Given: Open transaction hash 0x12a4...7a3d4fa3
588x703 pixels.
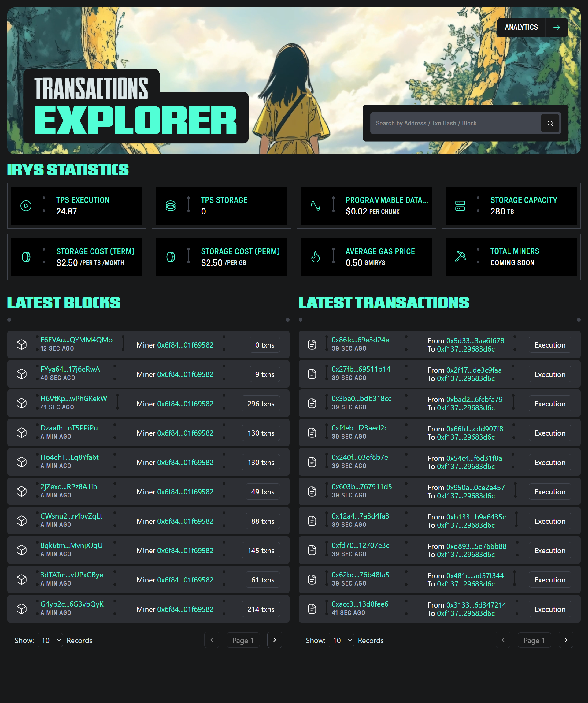Looking at the screenshot, I should [360, 516].
